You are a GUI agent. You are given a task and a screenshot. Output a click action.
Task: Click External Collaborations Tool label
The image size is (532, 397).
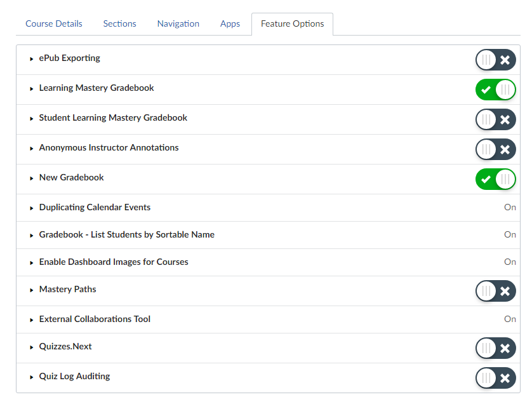click(x=95, y=320)
